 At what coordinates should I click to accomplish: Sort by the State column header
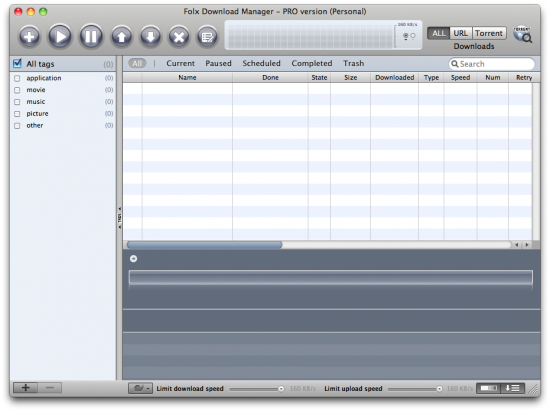tap(319, 78)
